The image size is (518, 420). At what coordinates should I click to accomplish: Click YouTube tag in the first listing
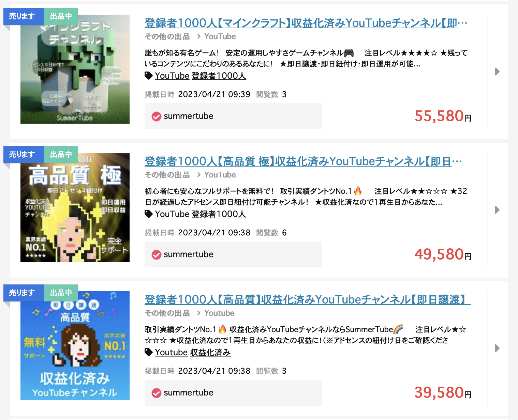tap(172, 76)
